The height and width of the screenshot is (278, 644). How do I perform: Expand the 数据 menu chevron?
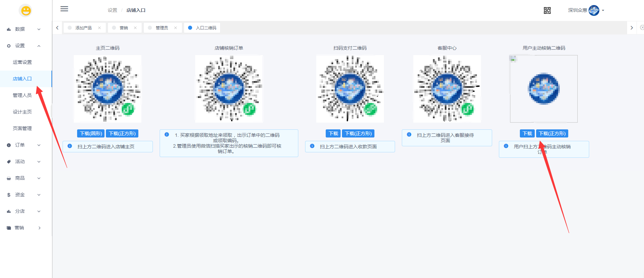coord(39,29)
